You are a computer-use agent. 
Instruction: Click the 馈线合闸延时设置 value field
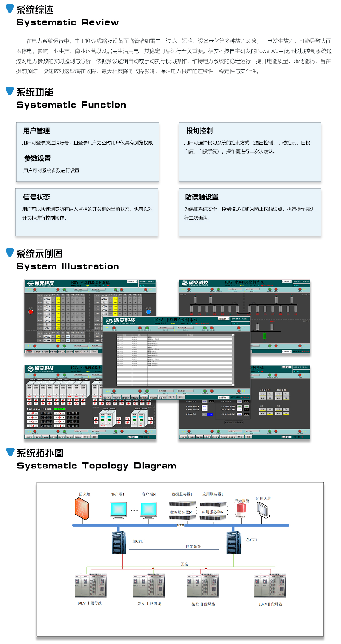coord(205,406)
